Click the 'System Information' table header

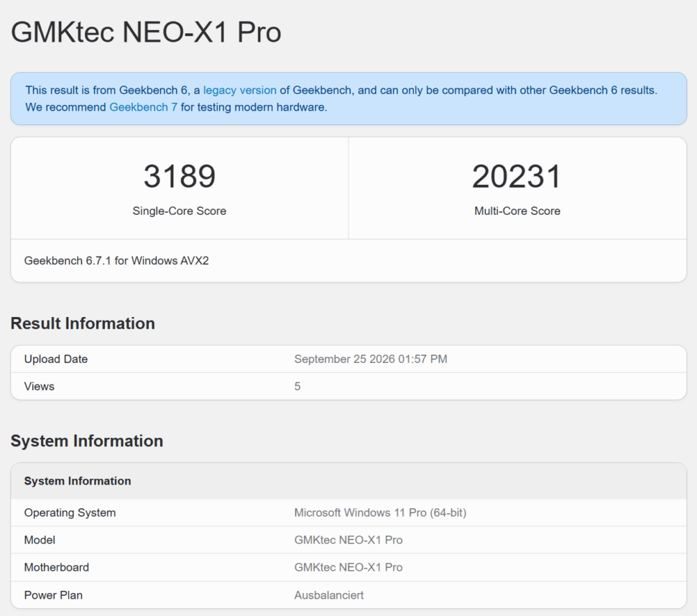pyautogui.click(x=78, y=481)
